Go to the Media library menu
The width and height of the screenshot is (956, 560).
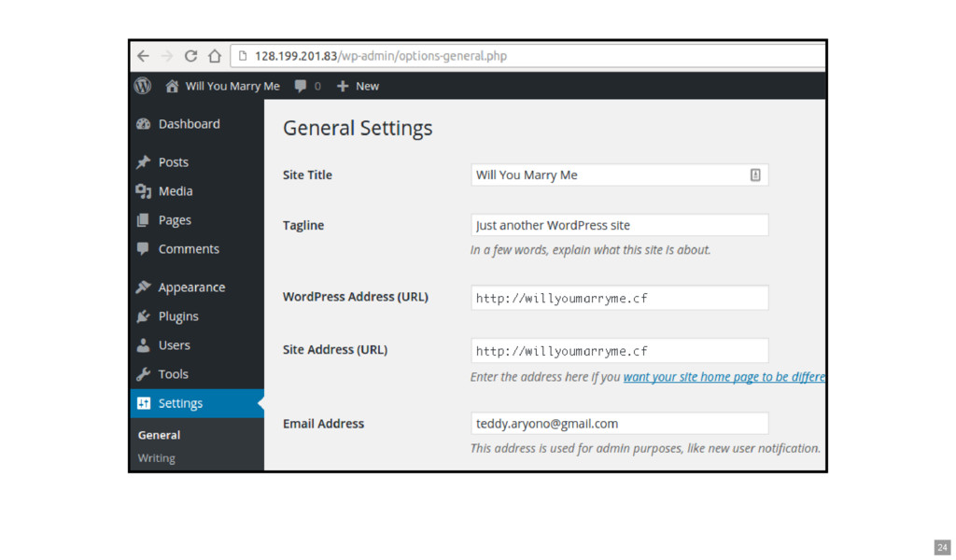click(x=176, y=191)
